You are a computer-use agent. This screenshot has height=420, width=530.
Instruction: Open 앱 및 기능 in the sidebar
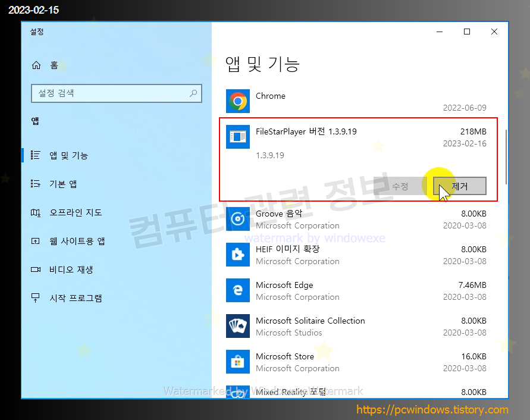coord(116,155)
